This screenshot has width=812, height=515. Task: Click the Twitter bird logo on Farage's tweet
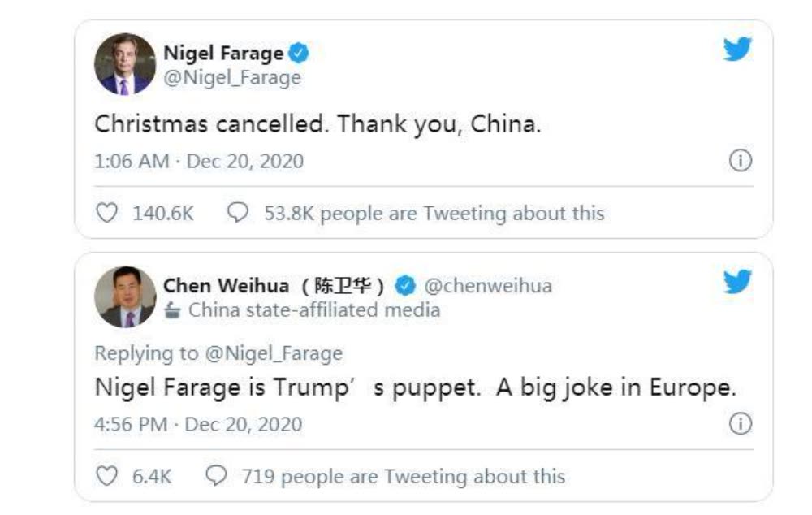click(737, 50)
